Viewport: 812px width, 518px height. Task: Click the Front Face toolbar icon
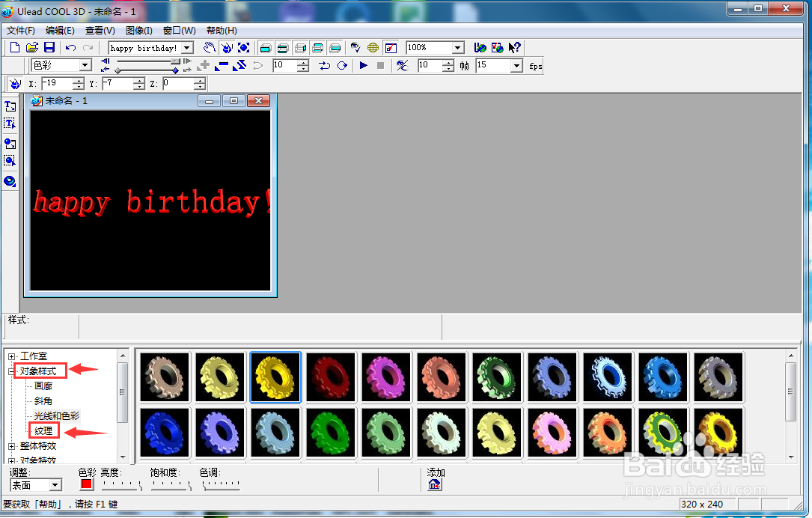(x=265, y=48)
